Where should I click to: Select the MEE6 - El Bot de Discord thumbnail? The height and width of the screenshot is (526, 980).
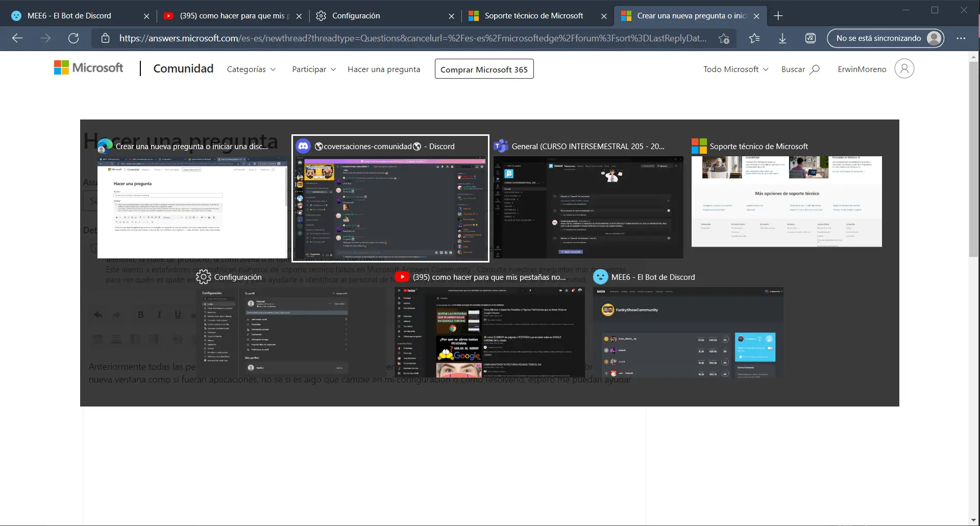[x=688, y=332]
